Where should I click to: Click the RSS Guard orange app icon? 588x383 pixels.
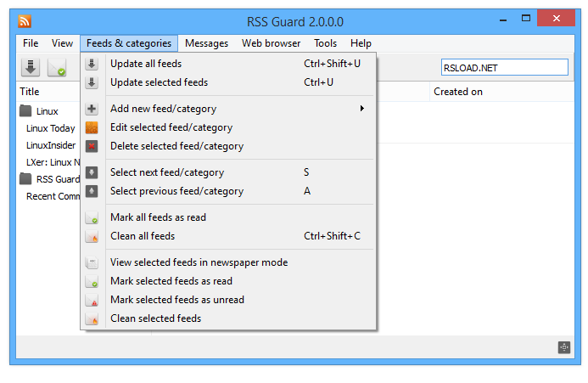pos(25,21)
